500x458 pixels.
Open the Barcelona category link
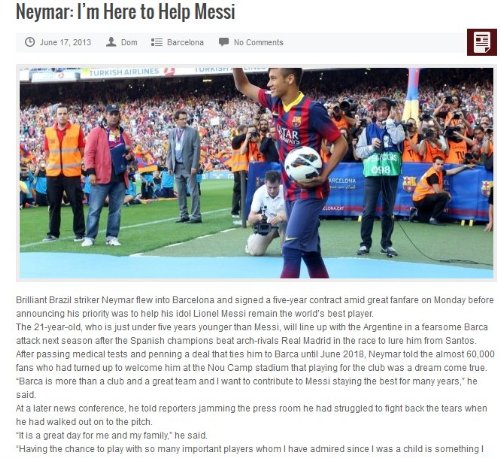tap(185, 42)
